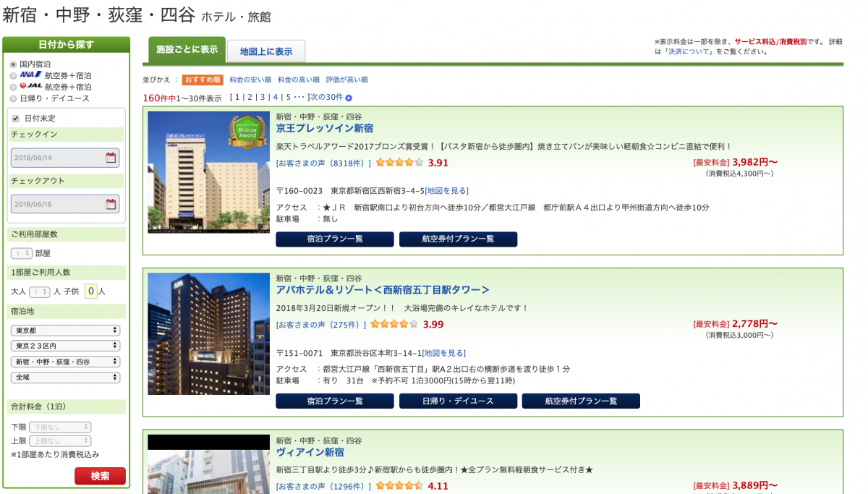The image size is (868, 494).
Task: Sort results by 料金の安い順
Action: point(250,80)
